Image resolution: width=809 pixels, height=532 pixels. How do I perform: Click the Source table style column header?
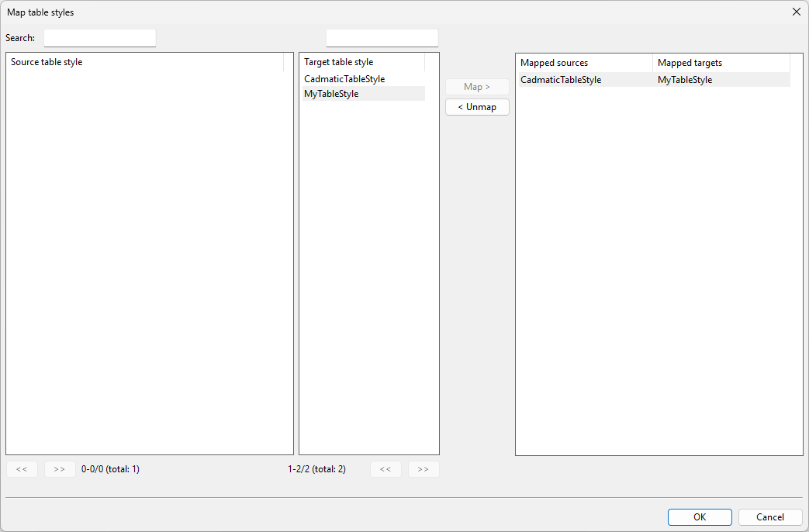coord(146,62)
